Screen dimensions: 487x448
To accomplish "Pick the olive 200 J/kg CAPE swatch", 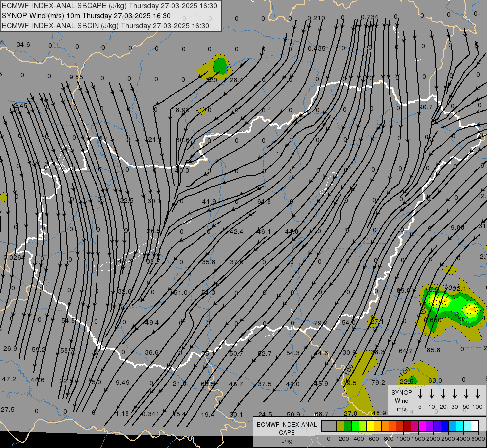I will 340,426.
